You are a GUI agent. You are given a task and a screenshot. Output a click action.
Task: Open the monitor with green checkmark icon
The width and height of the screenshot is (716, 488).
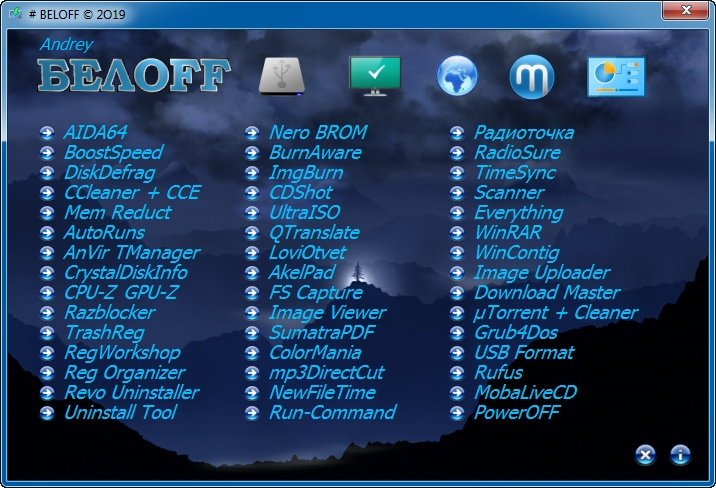374,76
